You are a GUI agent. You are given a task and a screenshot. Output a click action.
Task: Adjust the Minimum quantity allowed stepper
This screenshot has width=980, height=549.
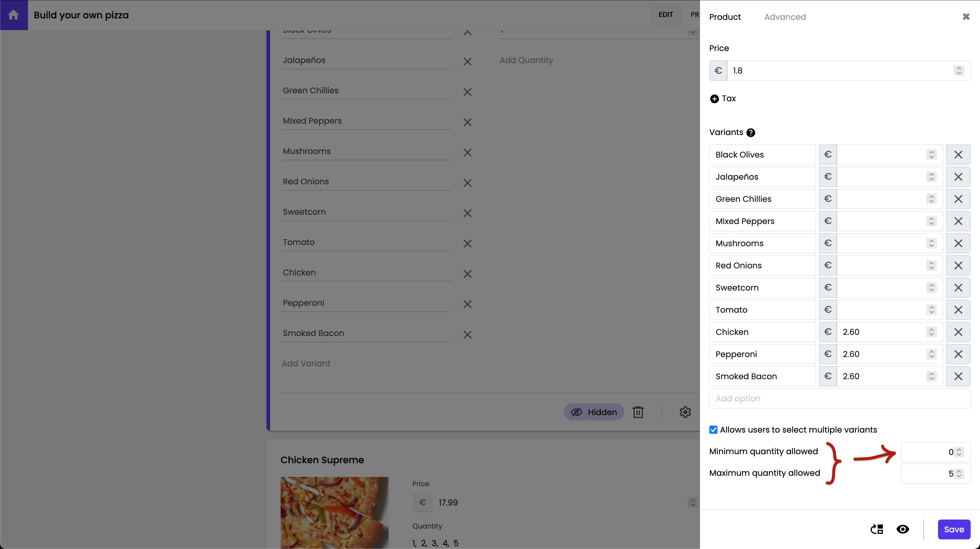959,452
